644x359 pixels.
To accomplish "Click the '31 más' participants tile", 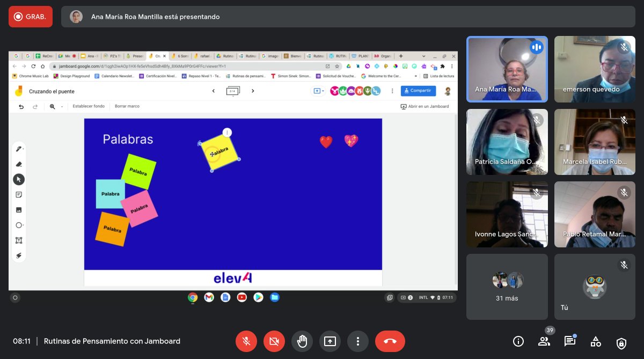I will click(507, 287).
